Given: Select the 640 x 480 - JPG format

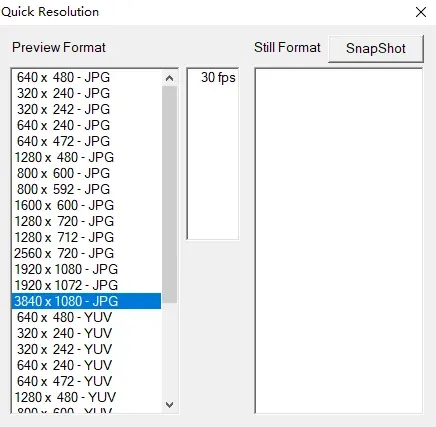Looking at the screenshot, I should coord(87,77).
